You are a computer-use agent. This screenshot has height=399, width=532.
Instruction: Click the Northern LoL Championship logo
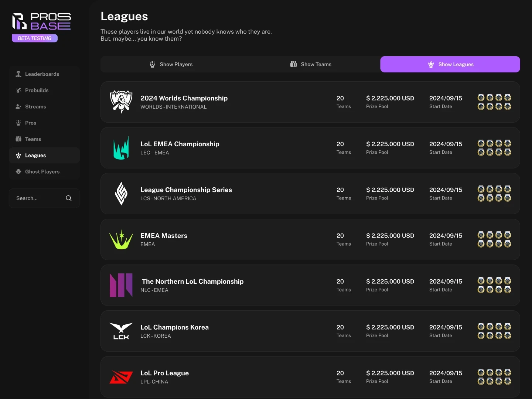tap(121, 285)
